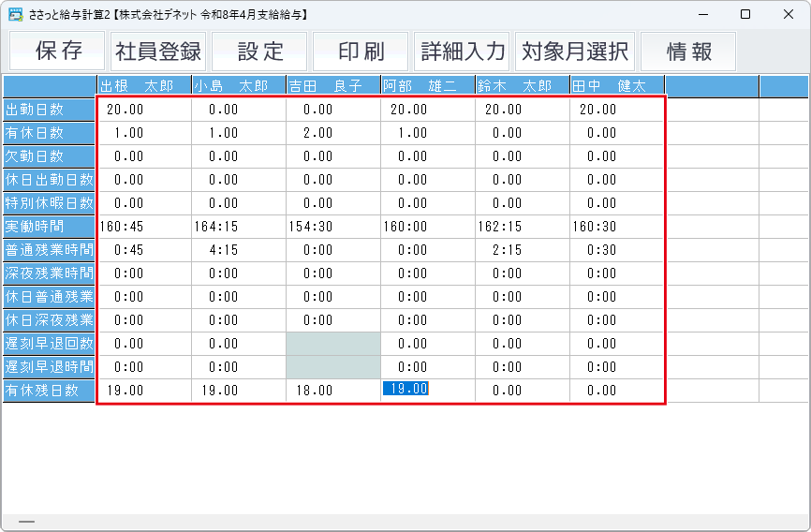This screenshot has height=532, width=811.
Task: Edit 小島 太郎's 普通残業時間 cell
Action: 238,250
